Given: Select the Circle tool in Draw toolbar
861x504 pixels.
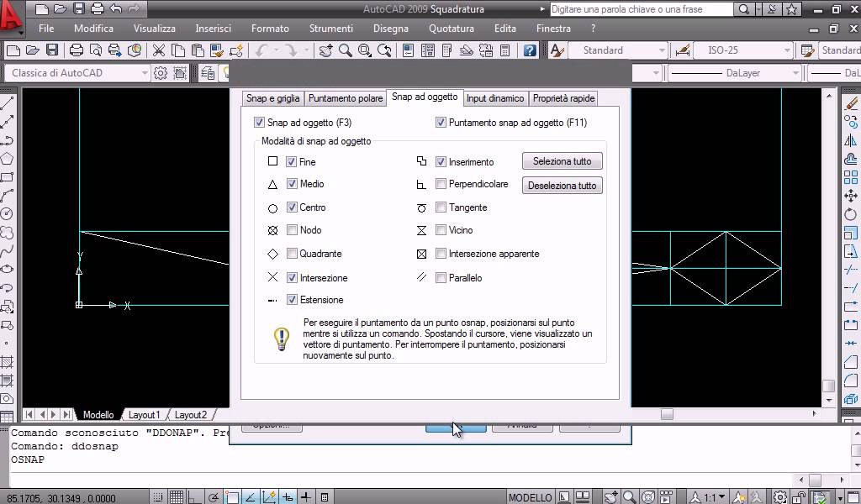Looking at the screenshot, I should pos(7,214).
